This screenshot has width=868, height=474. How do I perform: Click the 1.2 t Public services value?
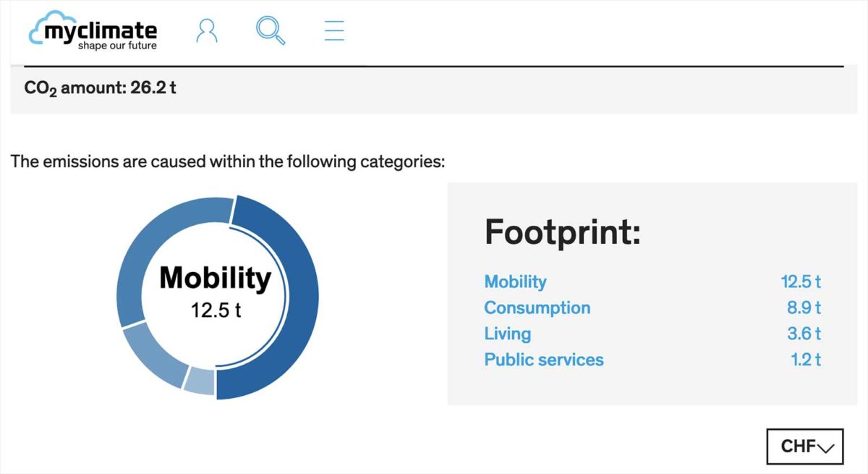[x=807, y=360]
